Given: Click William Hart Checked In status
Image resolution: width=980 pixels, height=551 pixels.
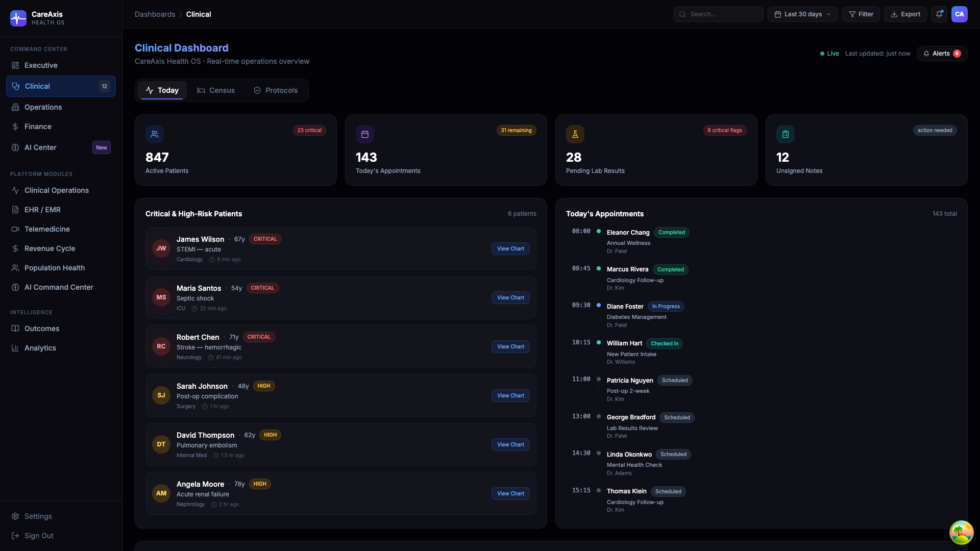Looking at the screenshot, I should tap(665, 344).
